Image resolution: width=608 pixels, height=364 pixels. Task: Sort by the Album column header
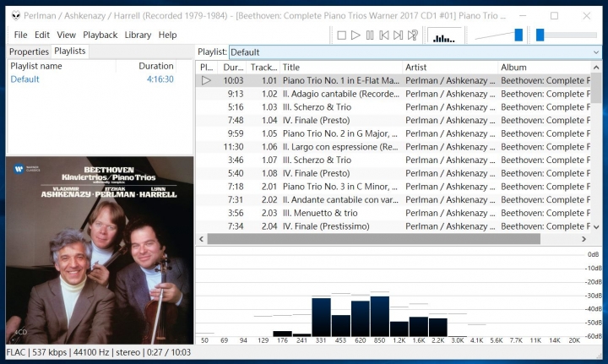pos(545,68)
